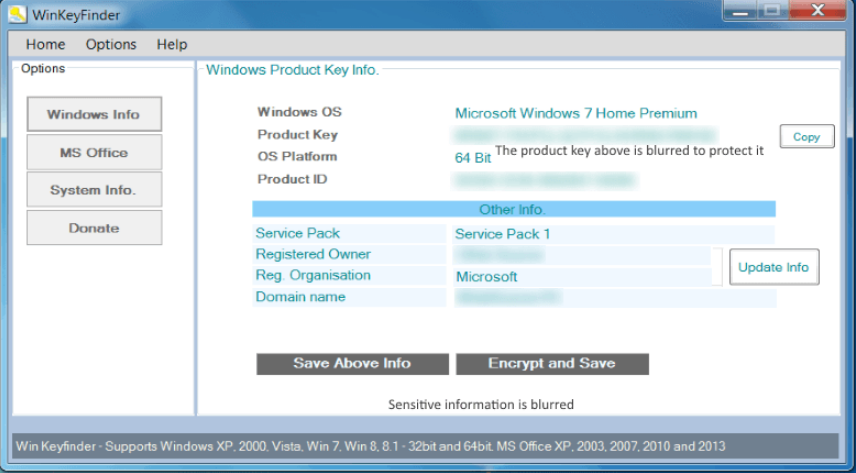
Task: Maximize the WinKeyFinder window
Action: (x=771, y=11)
